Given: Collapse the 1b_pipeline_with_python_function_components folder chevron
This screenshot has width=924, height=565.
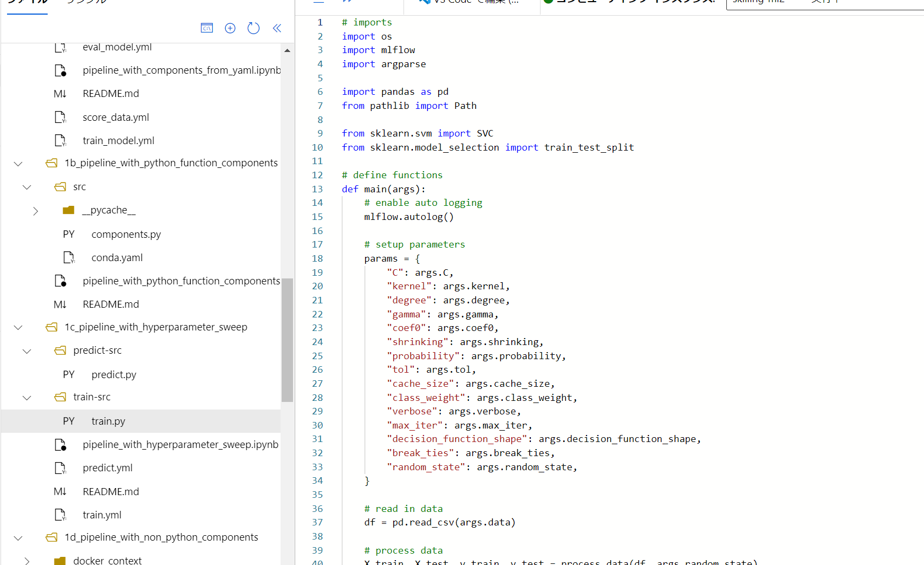Looking at the screenshot, I should point(18,164).
